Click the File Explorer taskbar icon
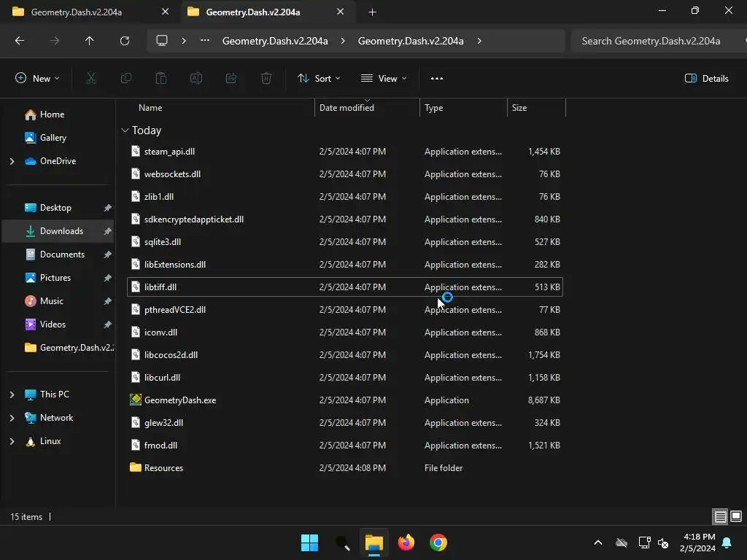The width and height of the screenshot is (747, 560). [374, 542]
